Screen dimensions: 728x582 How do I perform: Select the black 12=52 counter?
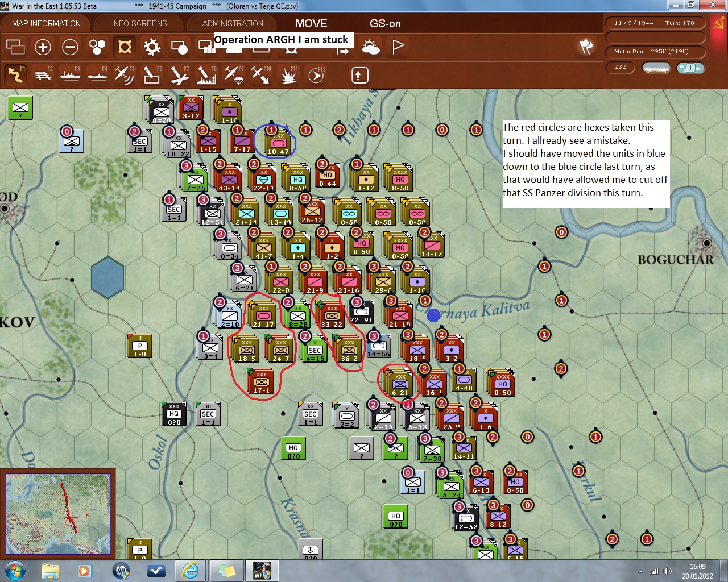click(x=466, y=519)
